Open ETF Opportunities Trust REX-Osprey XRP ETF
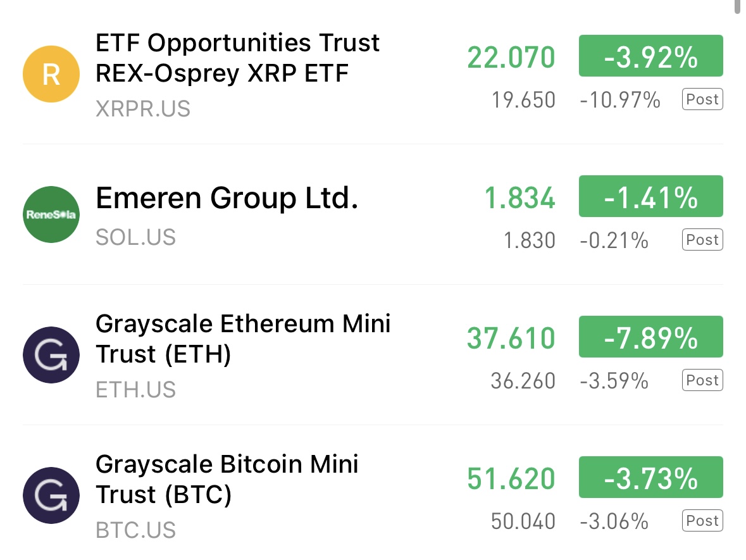The image size is (746, 560). tap(237, 58)
